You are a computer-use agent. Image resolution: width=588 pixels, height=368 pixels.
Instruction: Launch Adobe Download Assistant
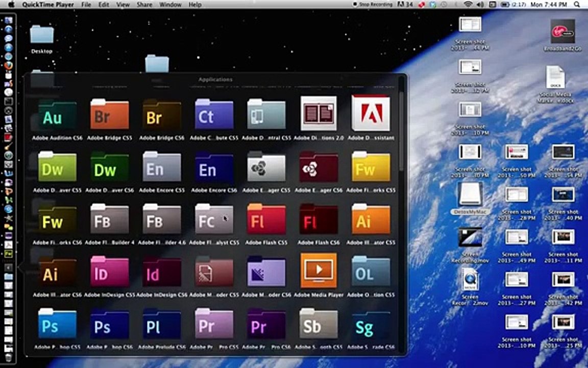pyautogui.click(x=371, y=113)
